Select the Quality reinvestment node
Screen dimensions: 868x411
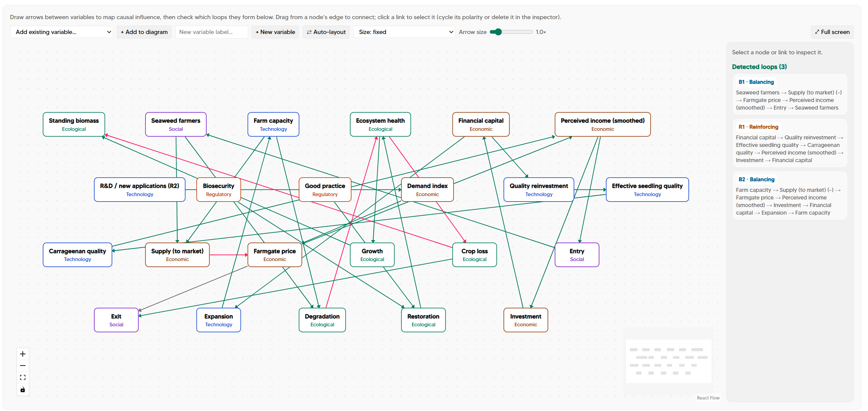coord(539,189)
